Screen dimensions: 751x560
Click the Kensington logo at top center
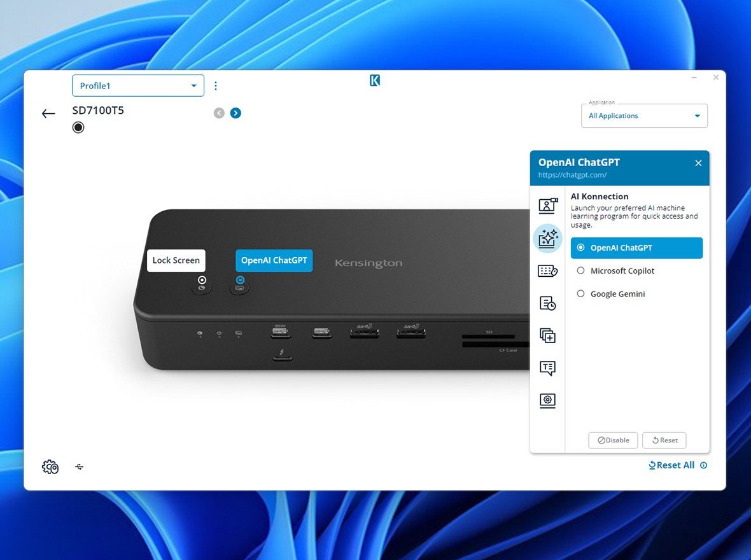374,81
